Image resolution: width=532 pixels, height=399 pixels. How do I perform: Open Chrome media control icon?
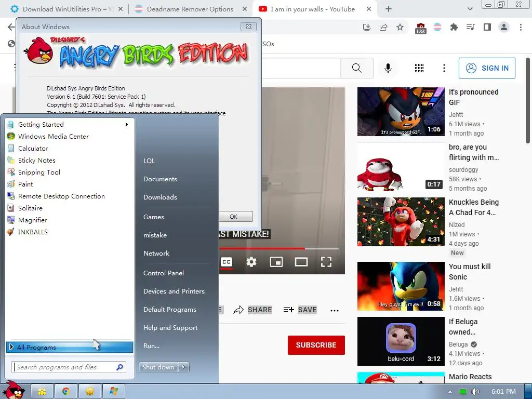(471, 27)
